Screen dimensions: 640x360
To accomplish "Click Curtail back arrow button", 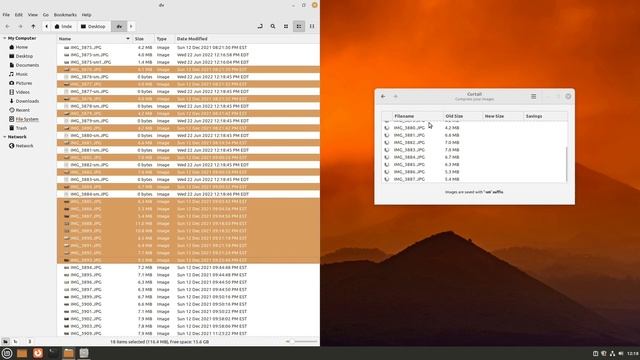I will (x=383, y=96).
